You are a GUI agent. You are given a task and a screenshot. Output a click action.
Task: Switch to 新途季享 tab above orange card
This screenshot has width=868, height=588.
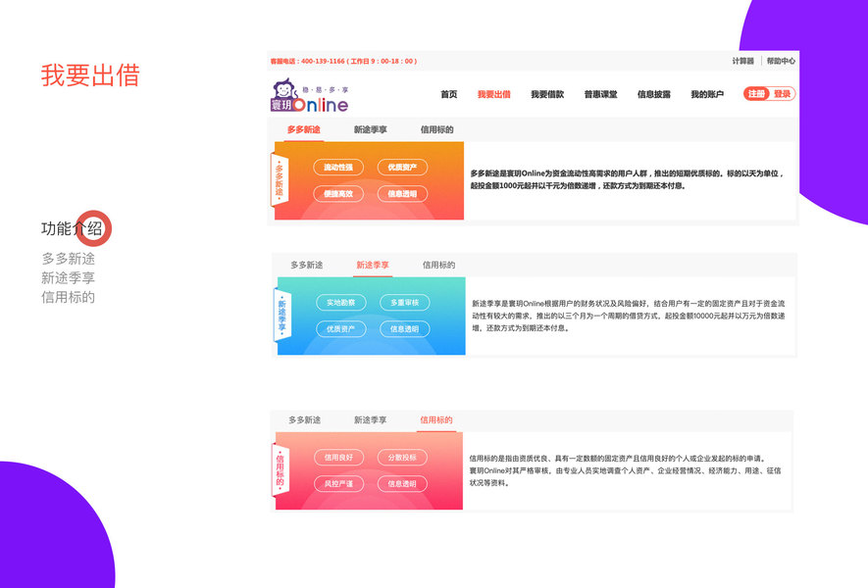pyautogui.click(x=371, y=129)
